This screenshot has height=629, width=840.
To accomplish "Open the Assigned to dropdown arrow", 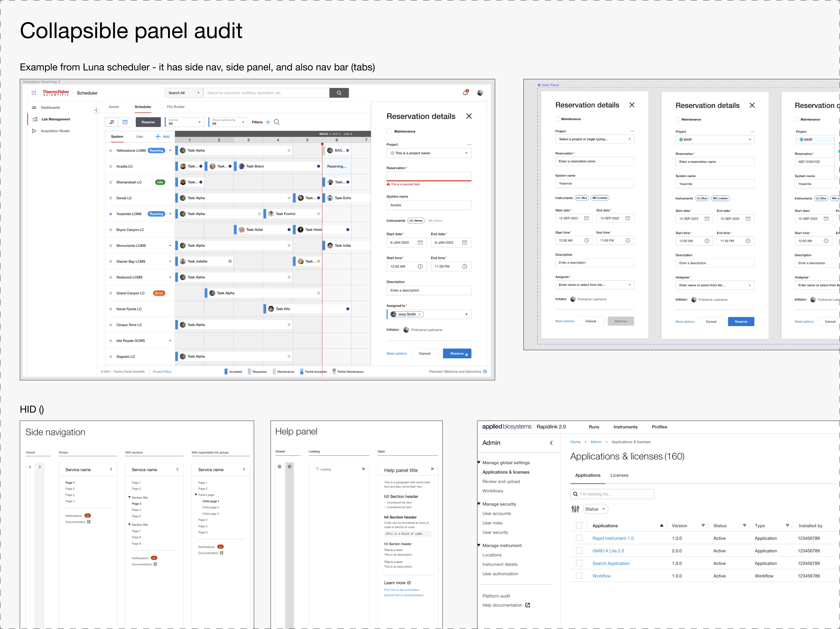I will tap(466, 314).
